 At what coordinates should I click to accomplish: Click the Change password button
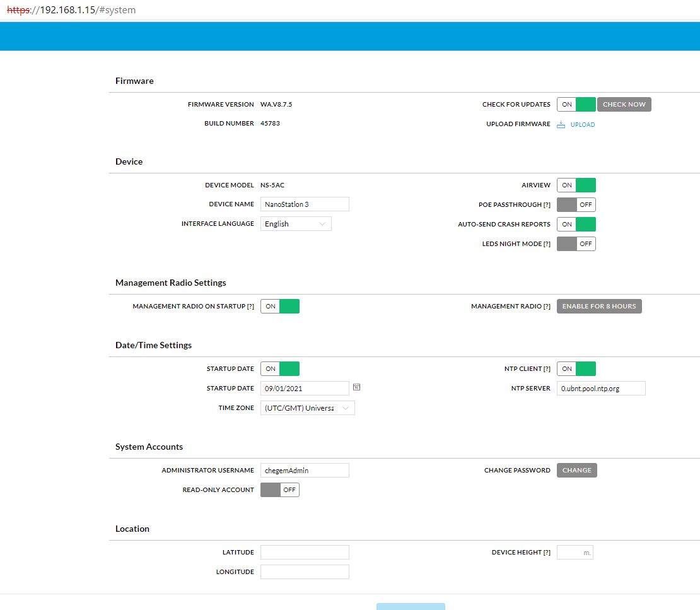coord(577,470)
